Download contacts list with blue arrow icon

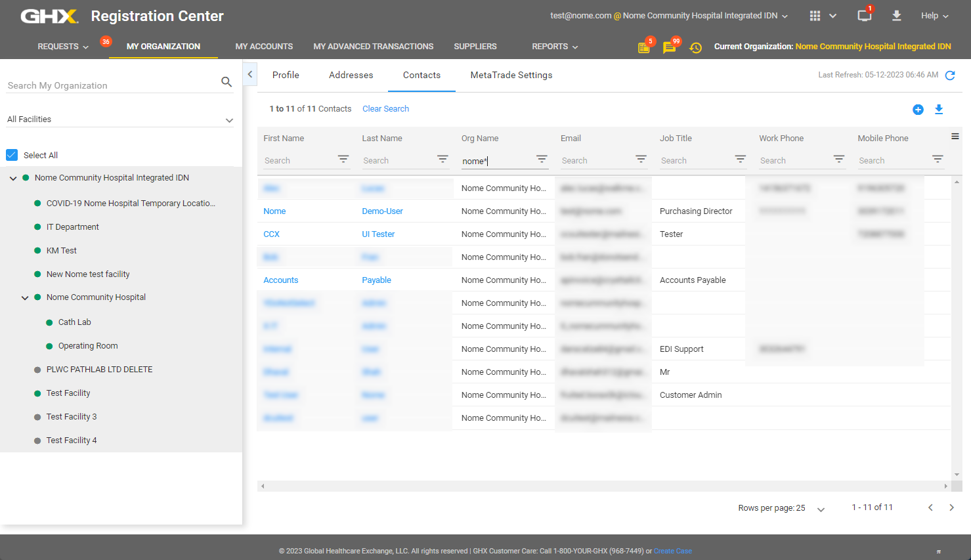(939, 110)
